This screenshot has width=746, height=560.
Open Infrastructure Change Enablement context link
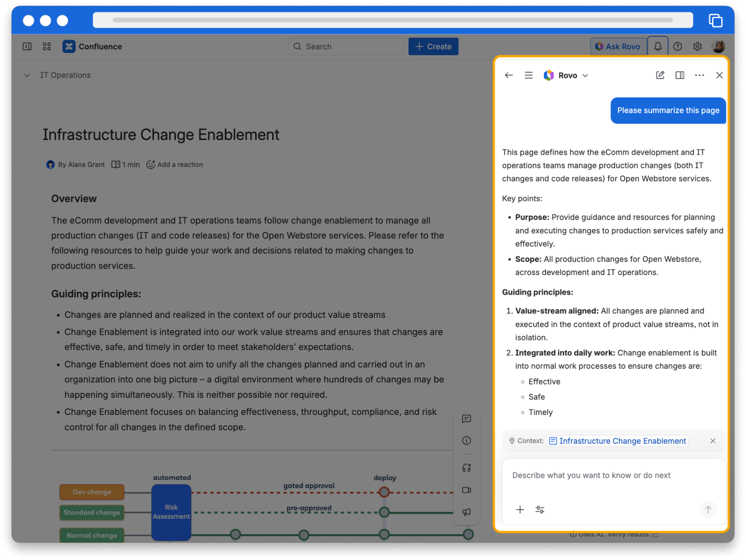pyautogui.click(x=622, y=441)
